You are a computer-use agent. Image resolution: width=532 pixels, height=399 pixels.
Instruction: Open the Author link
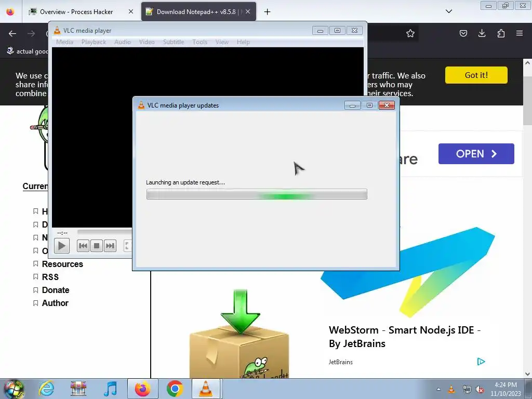[55, 303]
